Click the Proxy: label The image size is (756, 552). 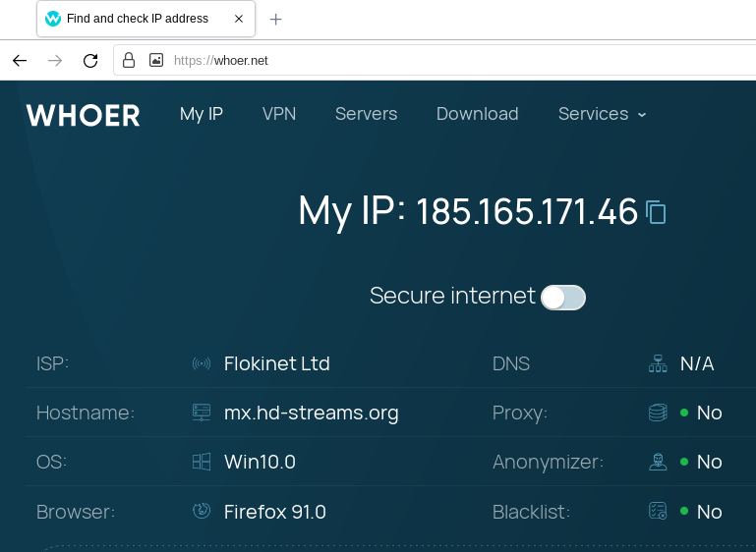coord(520,413)
